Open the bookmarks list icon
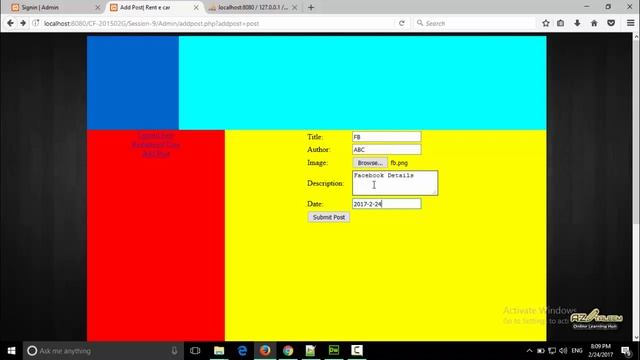 (561, 23)
